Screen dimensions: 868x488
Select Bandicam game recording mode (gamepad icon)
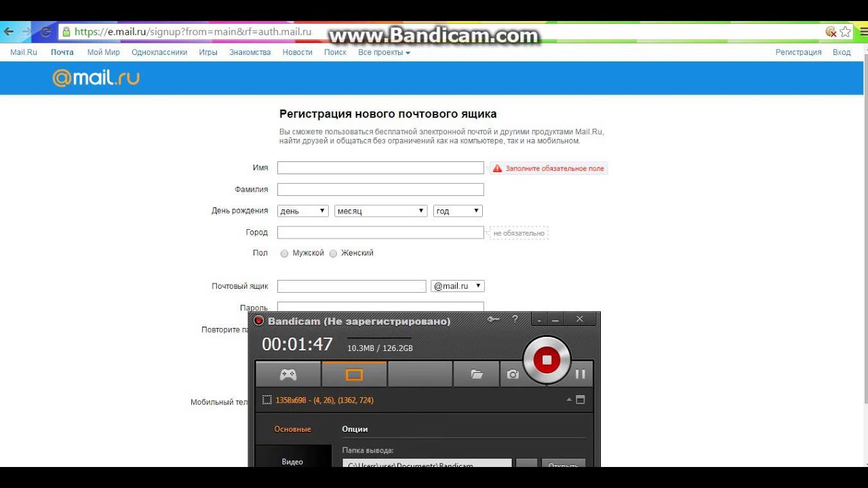(x=288, y=374)
